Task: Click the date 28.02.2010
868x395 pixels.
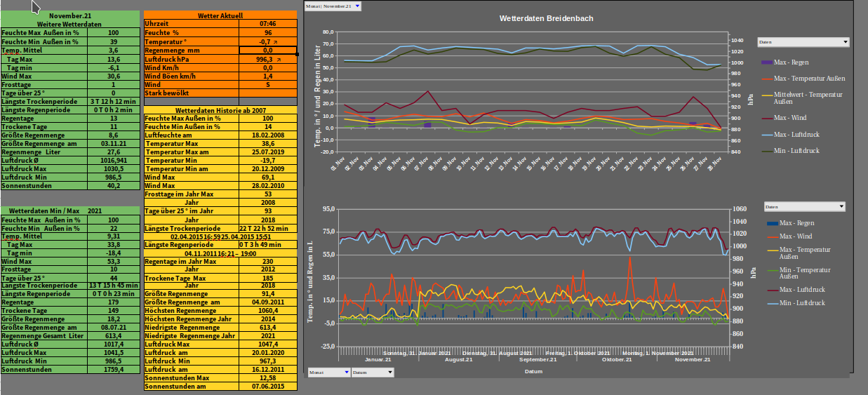Action: pos(268,186)
